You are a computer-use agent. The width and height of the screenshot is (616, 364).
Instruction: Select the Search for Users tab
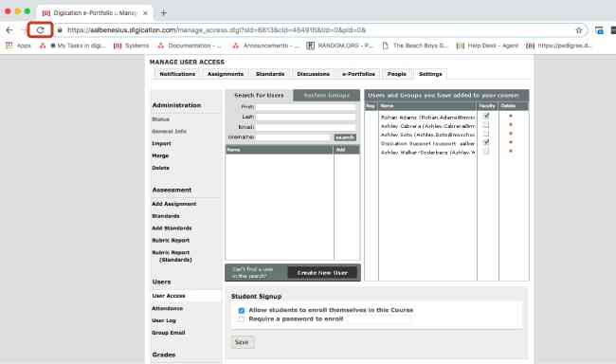point(259,96)
